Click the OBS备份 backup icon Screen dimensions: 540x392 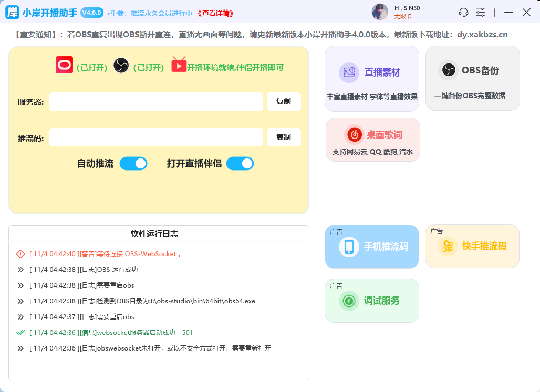448,69
